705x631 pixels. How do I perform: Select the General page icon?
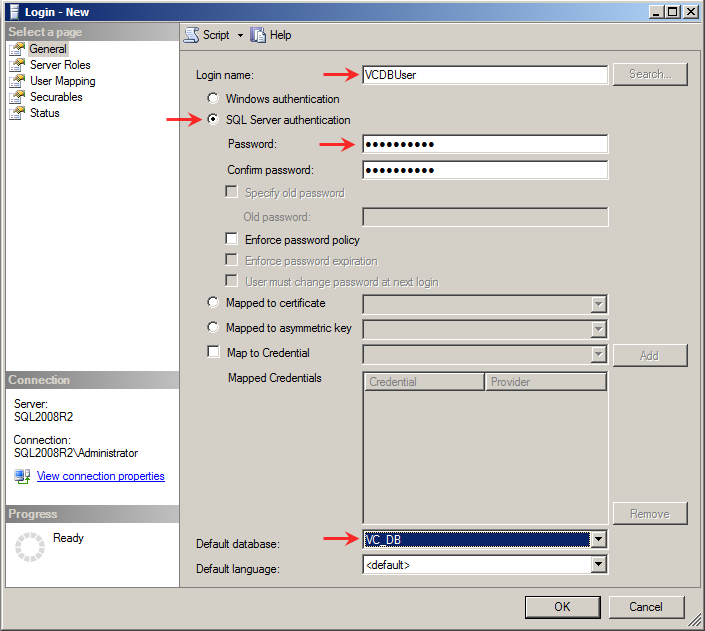pos(17,49)
